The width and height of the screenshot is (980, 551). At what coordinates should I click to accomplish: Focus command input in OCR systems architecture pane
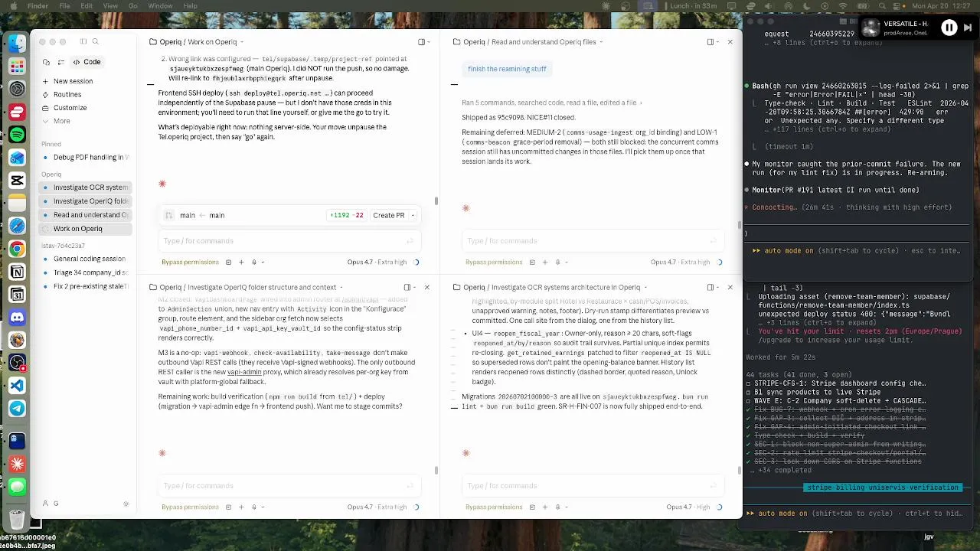pos(593,486)
